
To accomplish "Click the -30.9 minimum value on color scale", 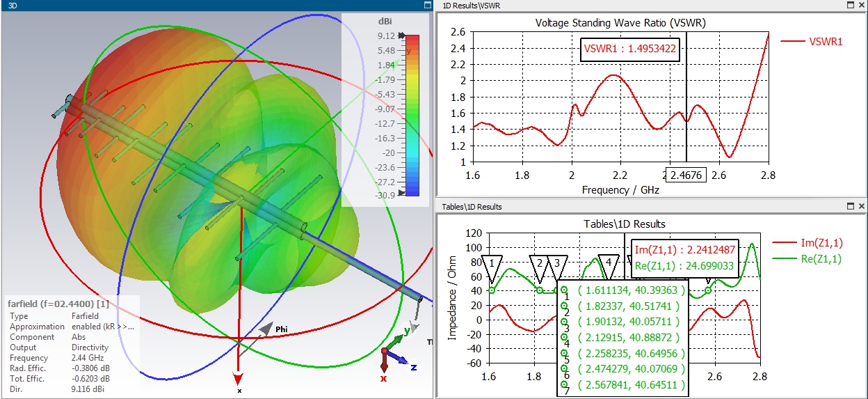I will tap(385, 196).
